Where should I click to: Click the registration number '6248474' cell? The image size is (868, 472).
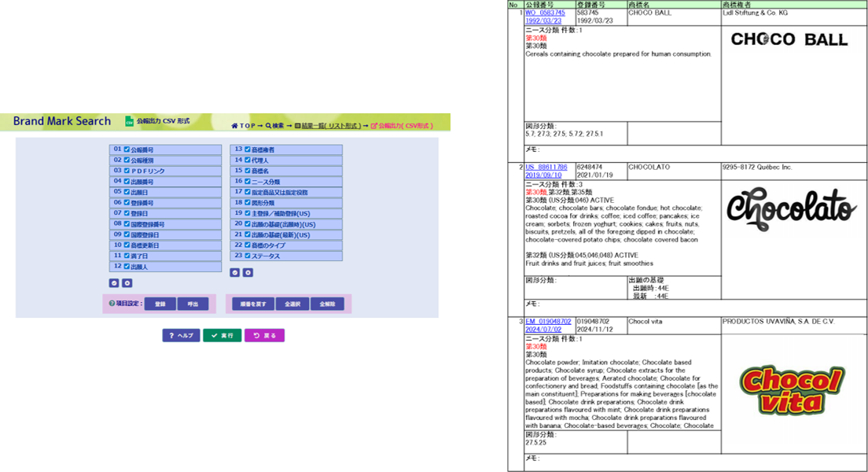[x=601, y=171]
